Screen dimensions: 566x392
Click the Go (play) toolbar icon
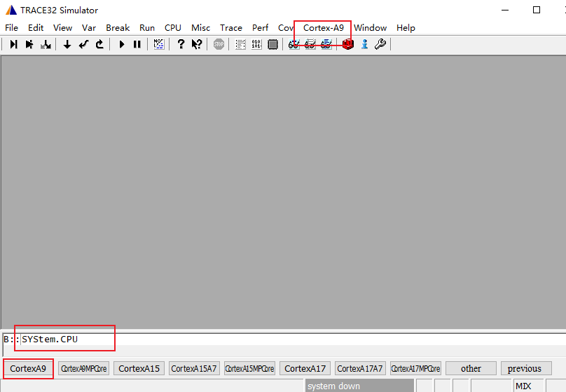121,44
